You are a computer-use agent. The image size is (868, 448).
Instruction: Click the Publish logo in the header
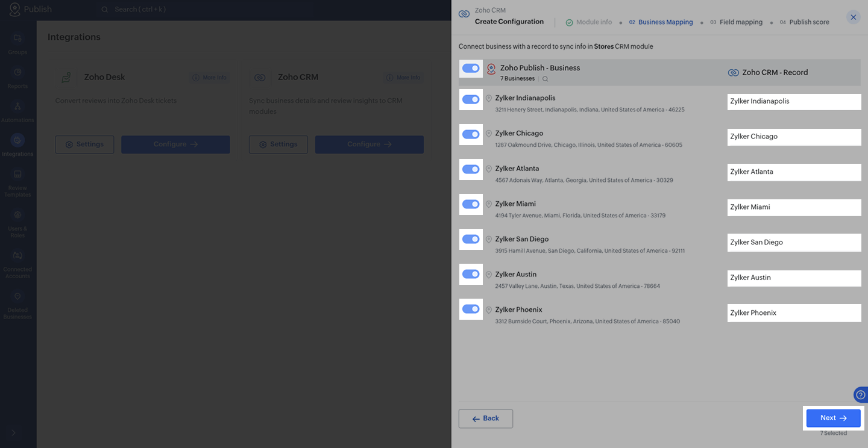pos(30,9)
